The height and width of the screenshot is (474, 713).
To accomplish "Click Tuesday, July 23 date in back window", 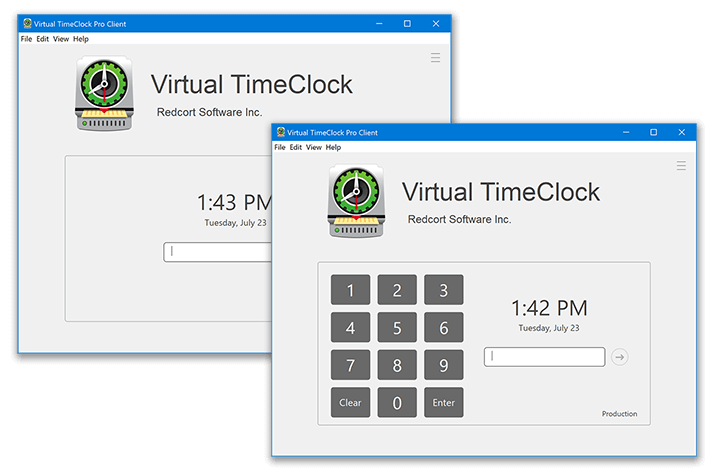I will (x=236, y=223).
